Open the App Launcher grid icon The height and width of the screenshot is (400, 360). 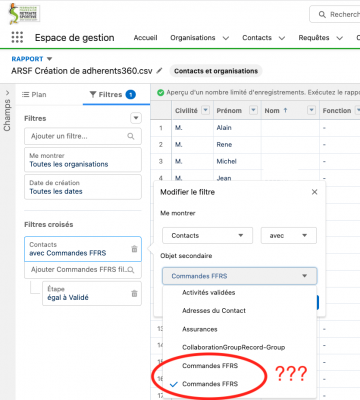[17, 37]
